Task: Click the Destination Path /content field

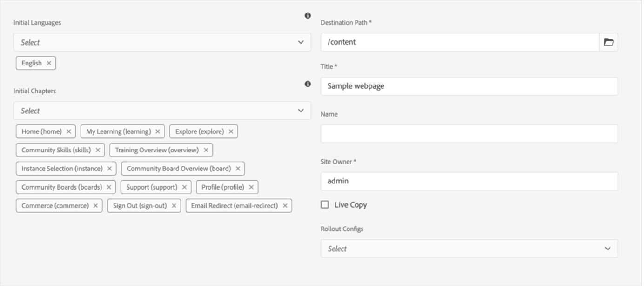Action: (x=460, y=42)
